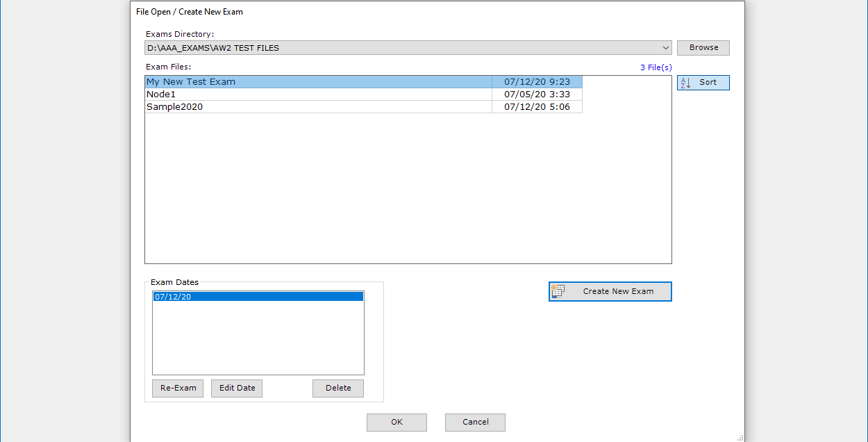
Task: Choose the Sample2020 exam file
Action: click(174, 107)
